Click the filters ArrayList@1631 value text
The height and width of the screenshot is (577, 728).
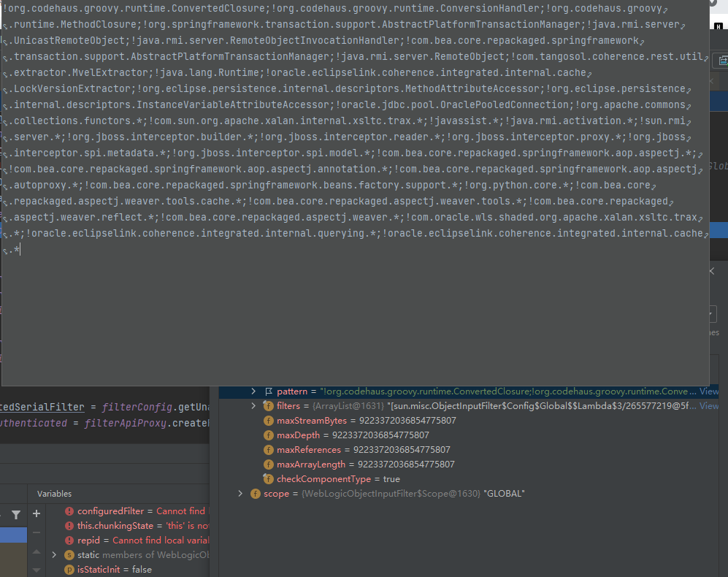point(348,405)
